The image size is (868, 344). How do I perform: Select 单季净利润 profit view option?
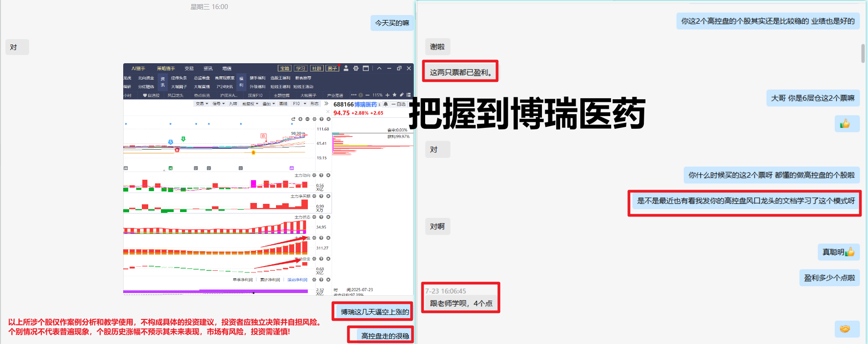coord(242,280)
